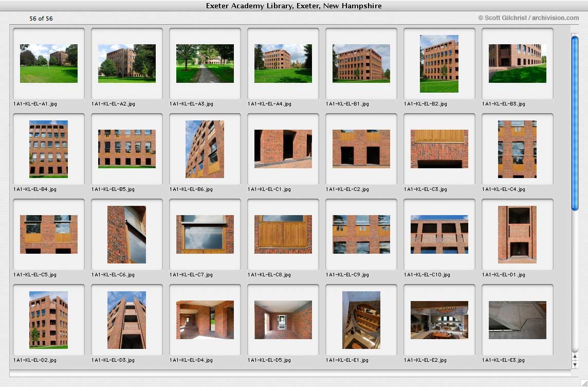Image resolution: width=588 pixels, height=387 pixels.
Task: Open the arcade interior 1A1-KL-EL-D4.jpg
Action: (205, 320)
